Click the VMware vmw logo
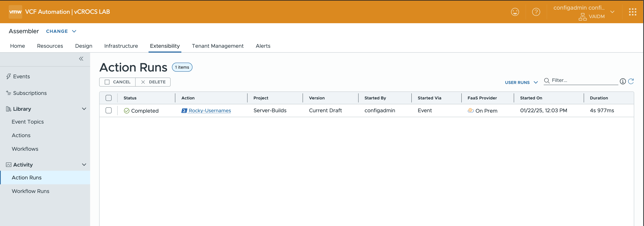 tap(15, 12)
